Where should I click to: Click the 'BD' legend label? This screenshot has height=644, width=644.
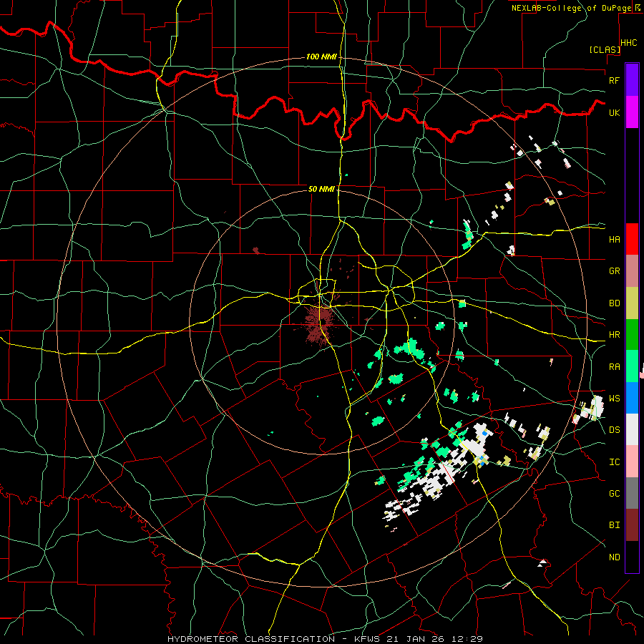pyautogui.click(x=614, y=303)
